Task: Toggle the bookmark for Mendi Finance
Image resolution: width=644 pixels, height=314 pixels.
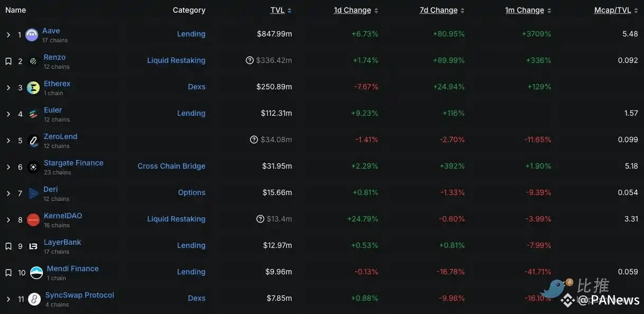Action: point(8,273)
